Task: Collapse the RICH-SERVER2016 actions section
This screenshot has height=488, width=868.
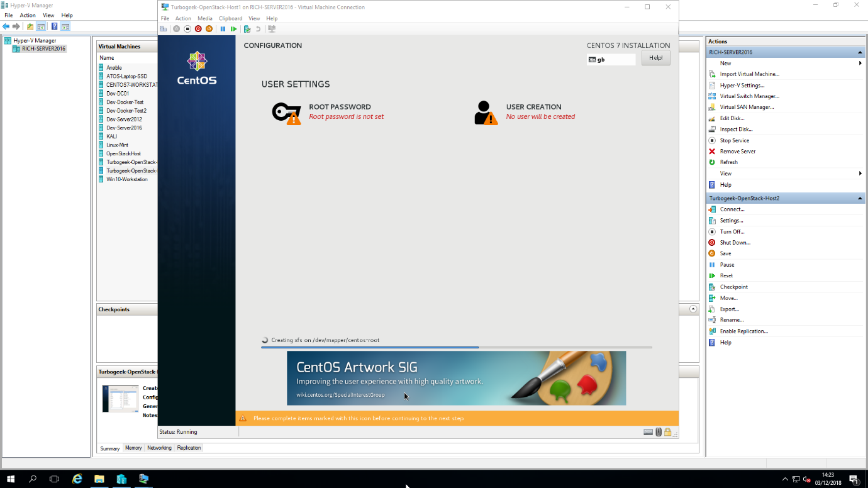Action: (x=860, y=52)
